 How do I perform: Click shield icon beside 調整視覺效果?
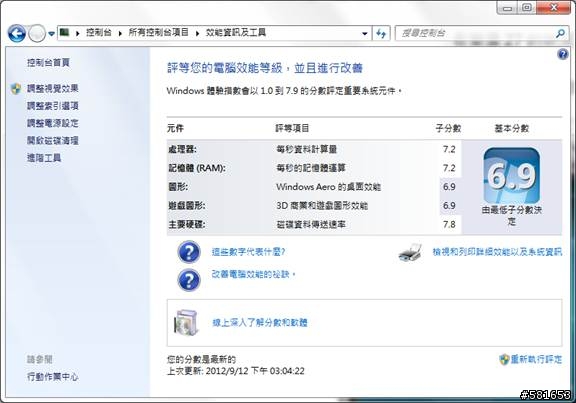click(16, 89)
